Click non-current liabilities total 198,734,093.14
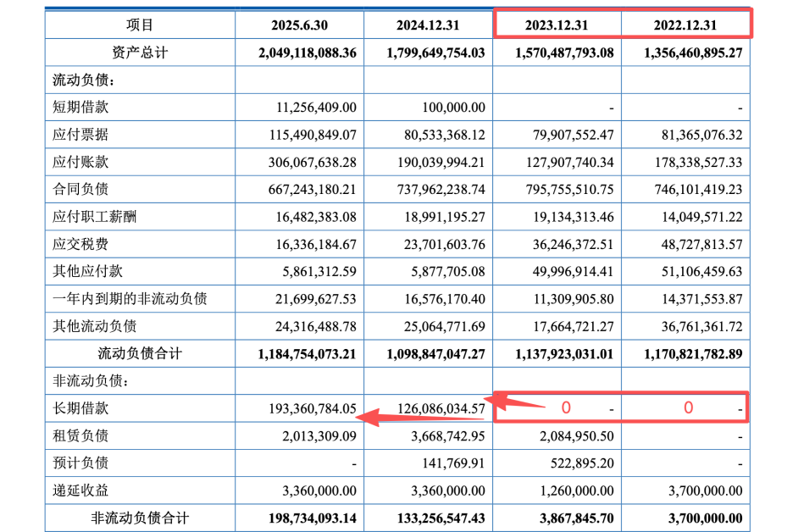The image size is (793, 532). (300, 518)
